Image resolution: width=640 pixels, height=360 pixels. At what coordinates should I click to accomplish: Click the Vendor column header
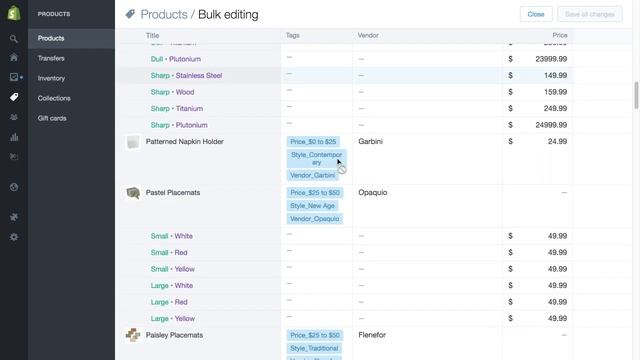tap(368, 36)
